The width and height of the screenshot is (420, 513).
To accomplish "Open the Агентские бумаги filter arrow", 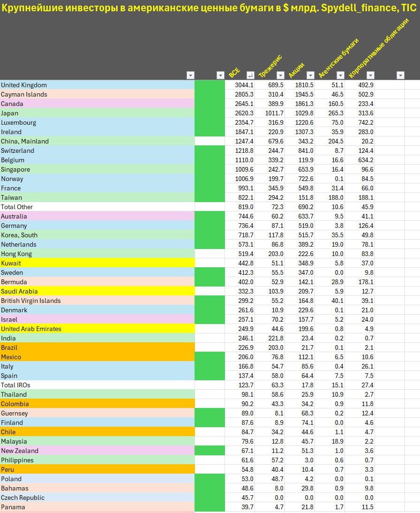I will pos(340,75).
